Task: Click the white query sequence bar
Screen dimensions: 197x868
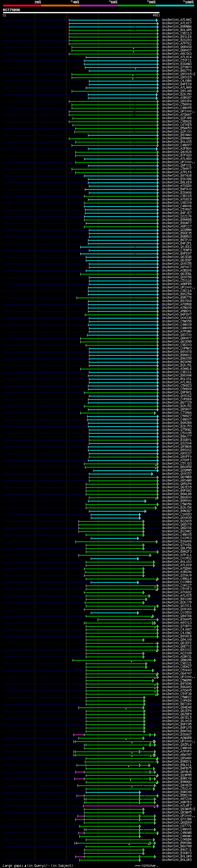Action: point(81,12)
